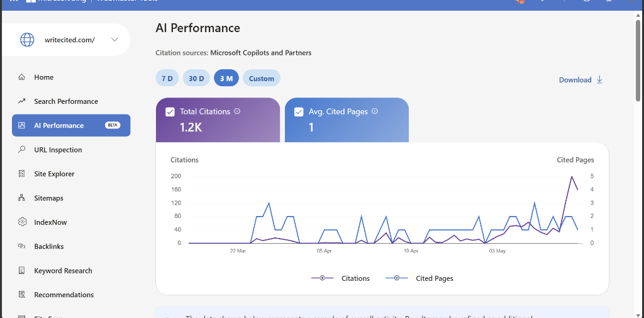Viewport: 644px width, 318px height.
Task: Click the Citations axis title
Action: coord(184,160)
